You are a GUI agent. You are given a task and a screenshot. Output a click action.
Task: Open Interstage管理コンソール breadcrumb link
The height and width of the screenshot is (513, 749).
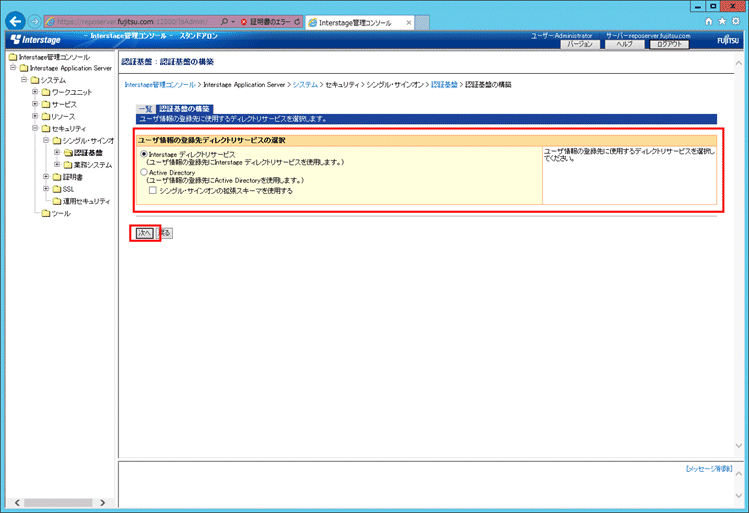coord(160,85)
